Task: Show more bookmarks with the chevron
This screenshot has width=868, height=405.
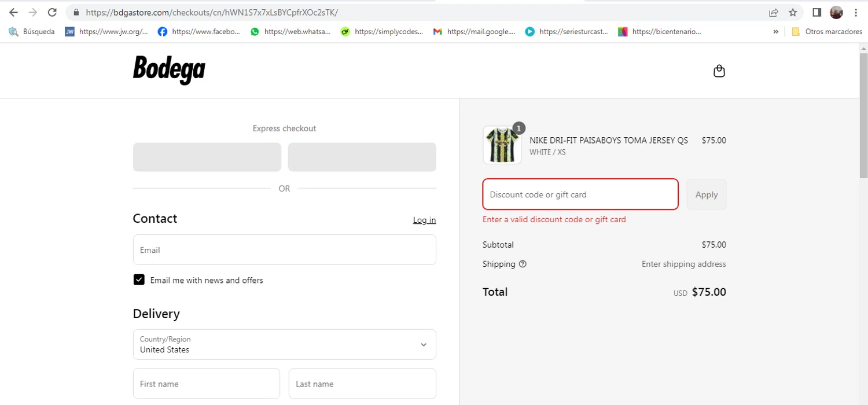Action: tap(776, 32)
